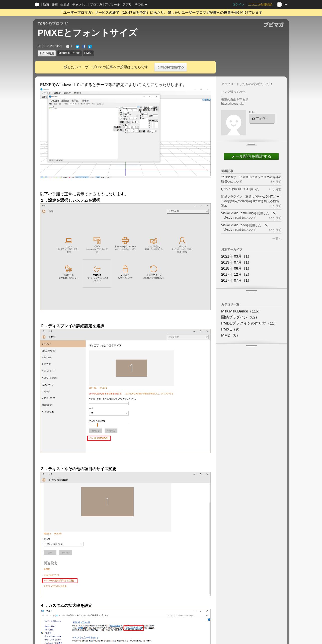This screenshot has height=644, width=322.
Task: Open the 静画 menu item
Action: tap(55, 5)
